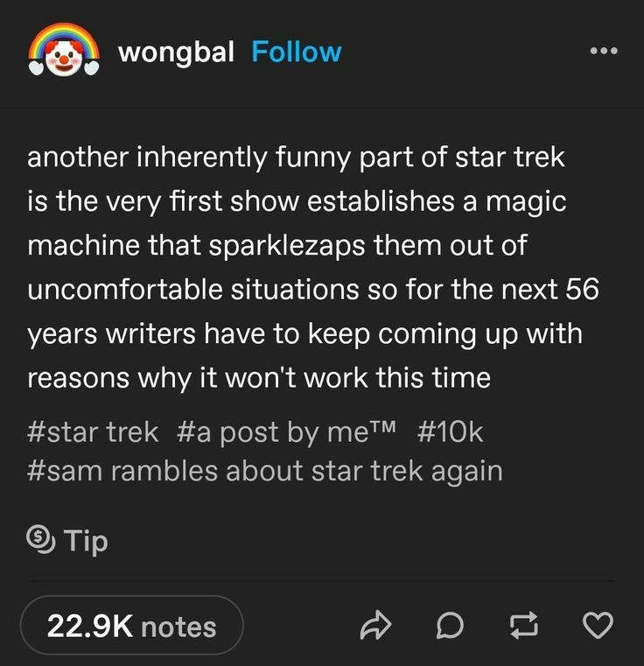Share the post with the arrow icon
Screen dimensions: 644x666
[x=375, y=625]
